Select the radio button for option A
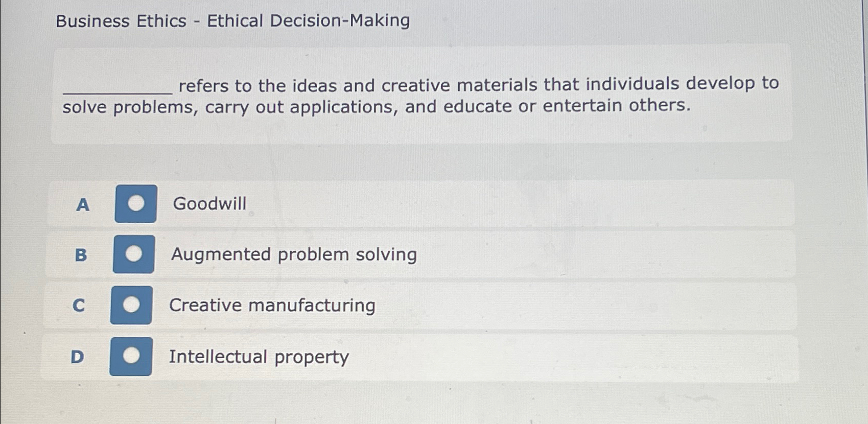Viewport: 868px width, 424px height. click(135, 203)
